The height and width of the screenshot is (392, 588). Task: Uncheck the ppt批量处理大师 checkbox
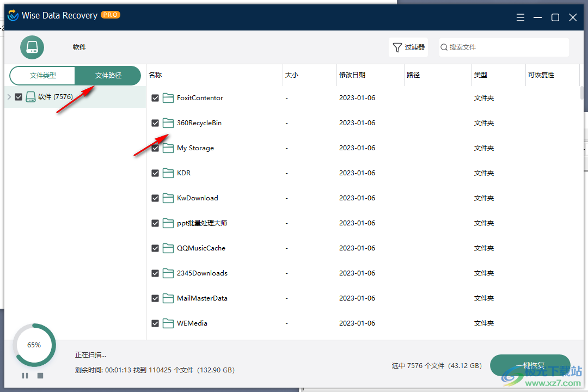(x=155, y=223)
